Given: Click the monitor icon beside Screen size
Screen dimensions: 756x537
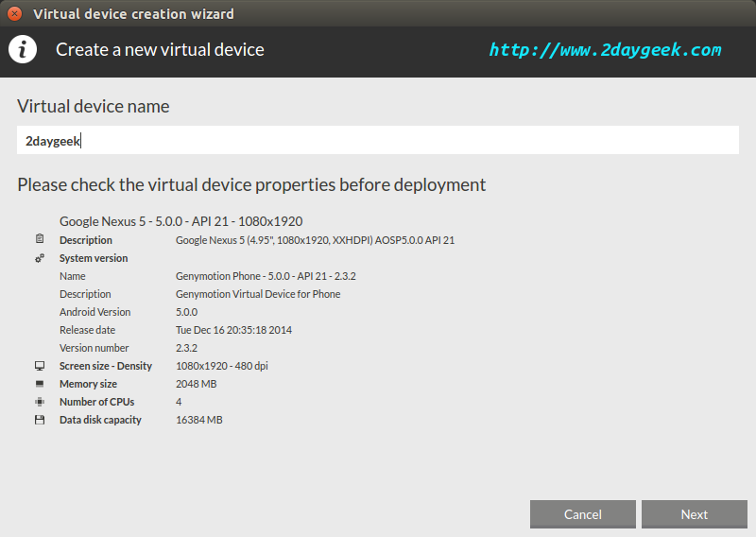Looking at the screenshot, I should 40,366.
